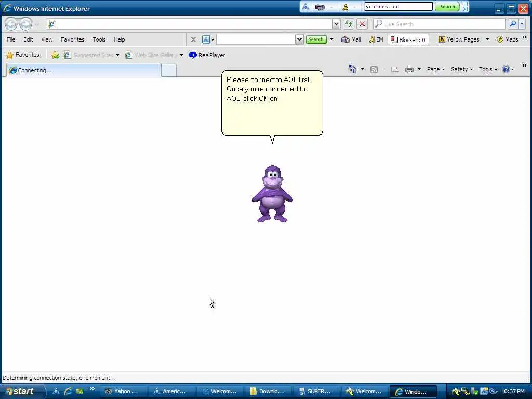Switch to the SUPER... taskbar window
532x399 pixels.
tap(316, 391)
